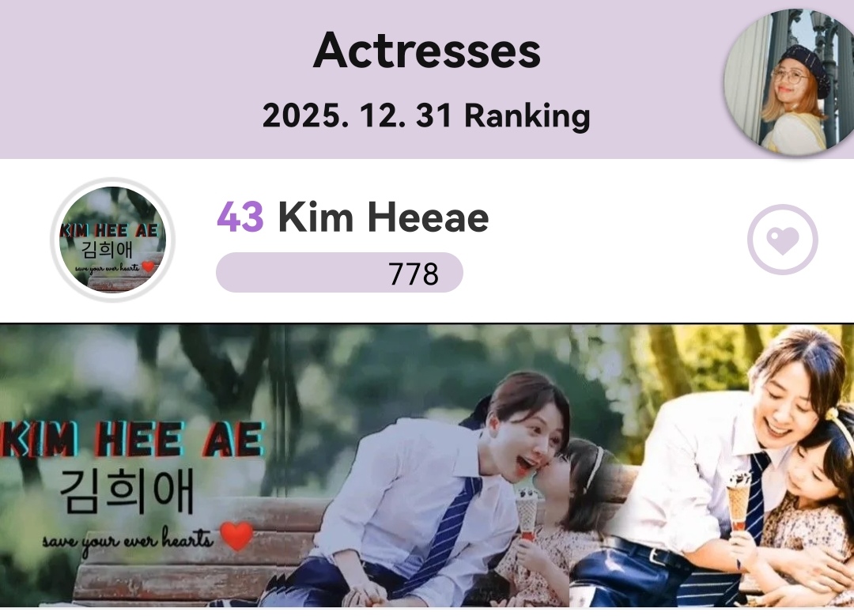Click the red heart in the banner

click(236, 535)
